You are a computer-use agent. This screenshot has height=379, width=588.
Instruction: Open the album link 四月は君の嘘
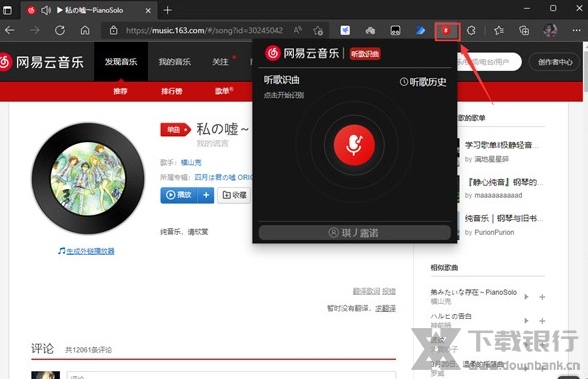224,177
